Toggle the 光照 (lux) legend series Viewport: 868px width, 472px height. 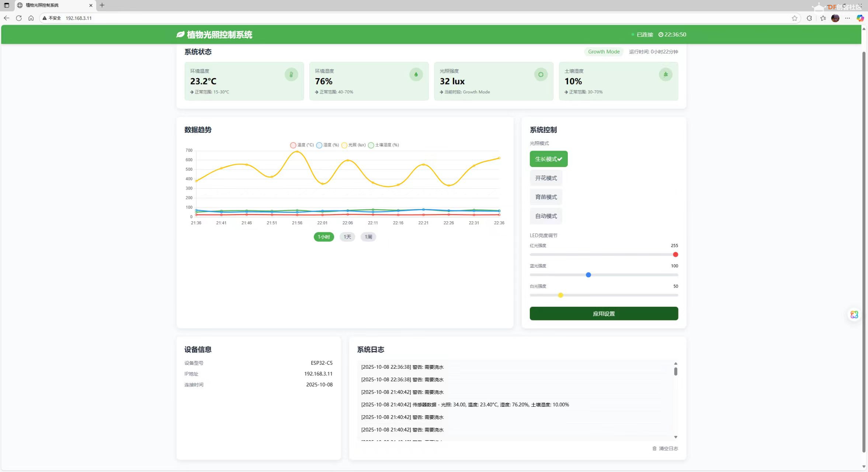point(353,145)
